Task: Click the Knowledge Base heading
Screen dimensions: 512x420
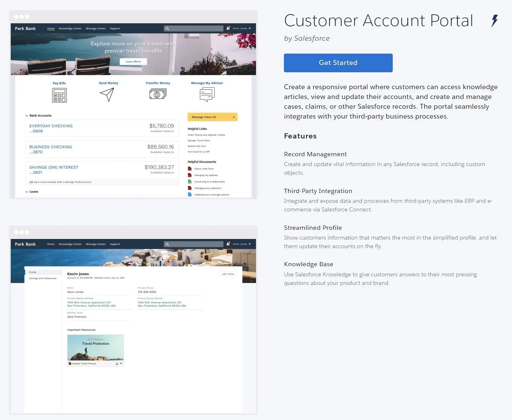Action: [308, 264]
